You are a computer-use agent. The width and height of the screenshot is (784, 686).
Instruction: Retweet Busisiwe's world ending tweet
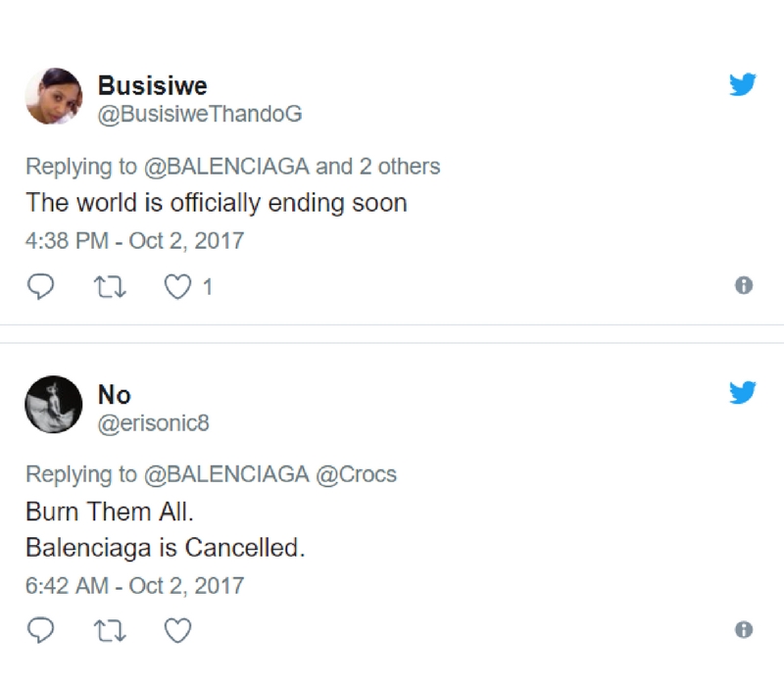(108, 286)
